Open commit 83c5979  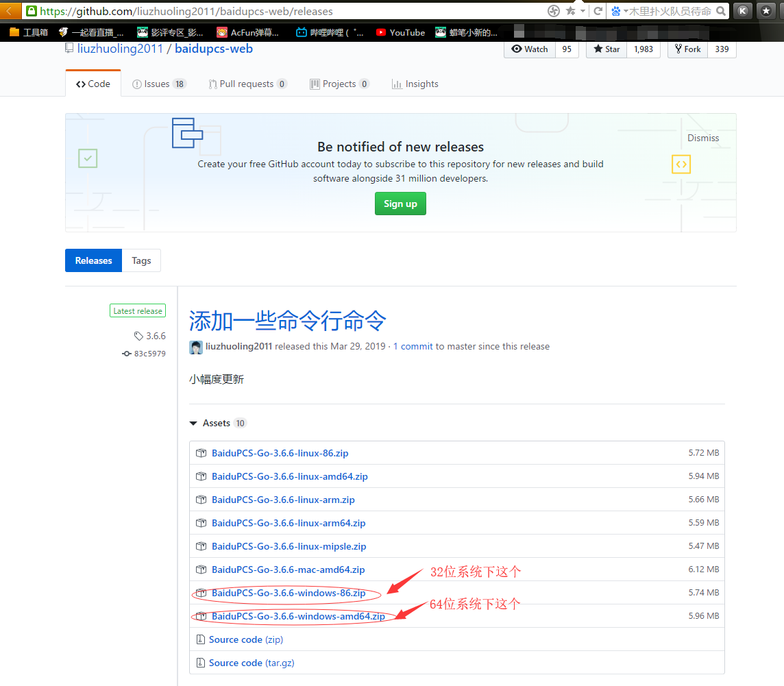point(149,354)
